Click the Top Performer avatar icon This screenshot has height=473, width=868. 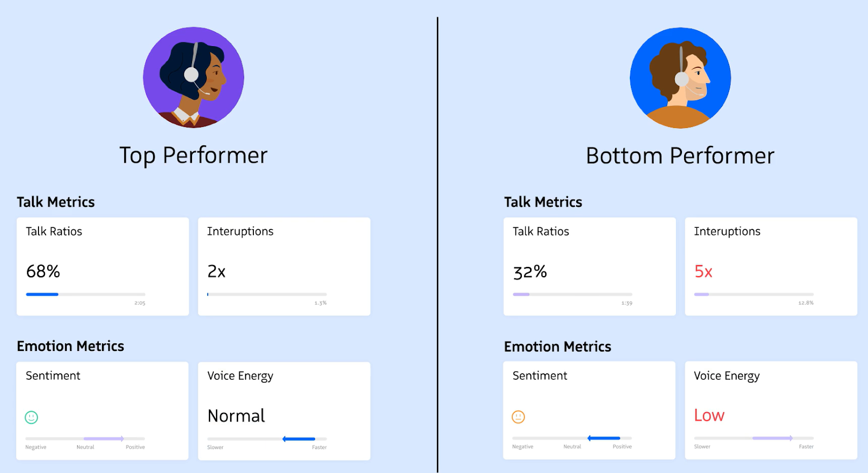coord(193,78)
